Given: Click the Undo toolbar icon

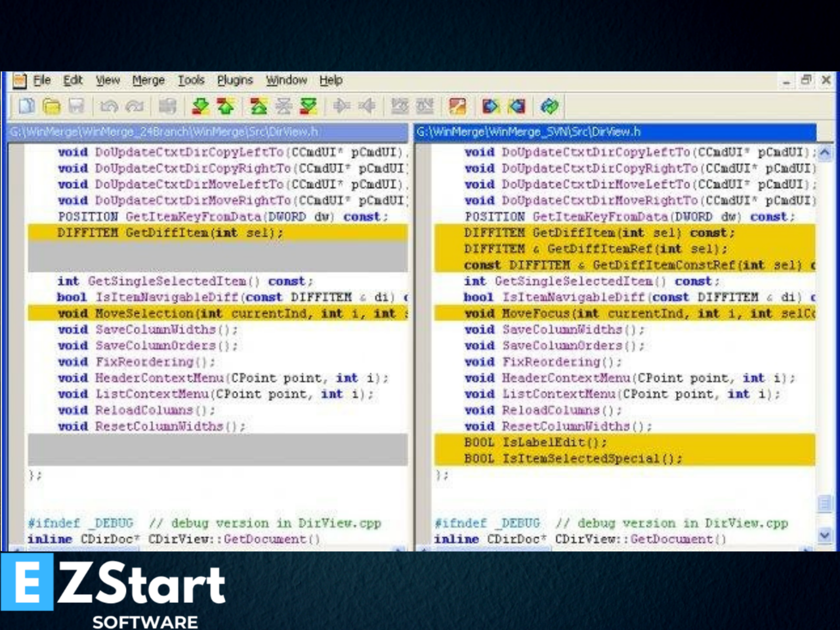Looking at the screenshot, I should click(109, 107).
